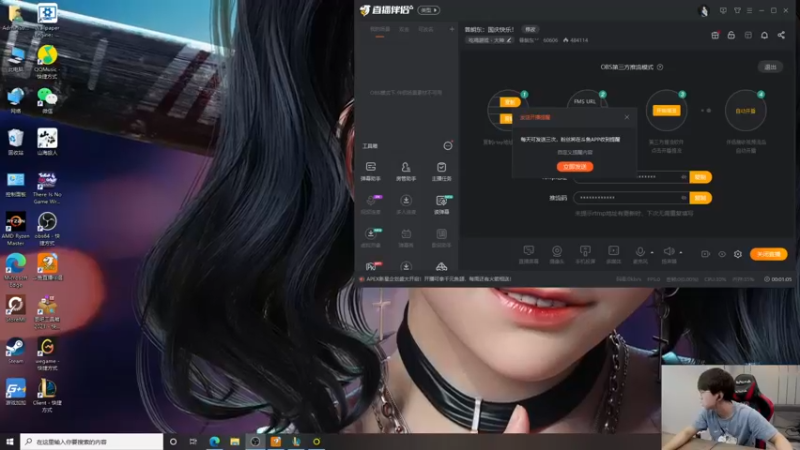The image size is (800, 450).
Task: Open Windows Start button on taskbar
Action: pyautogui.click(x=10, y=441)
